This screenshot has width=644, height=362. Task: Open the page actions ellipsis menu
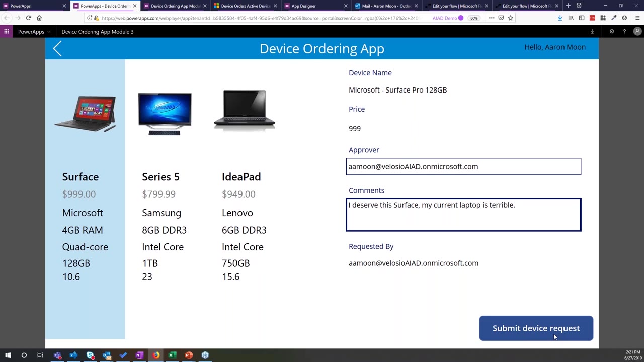click(492, 18)
